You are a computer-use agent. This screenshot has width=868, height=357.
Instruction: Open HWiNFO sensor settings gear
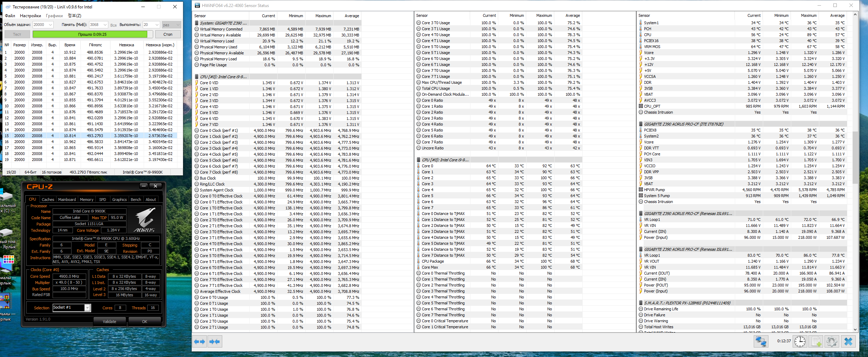click(832, 342)
